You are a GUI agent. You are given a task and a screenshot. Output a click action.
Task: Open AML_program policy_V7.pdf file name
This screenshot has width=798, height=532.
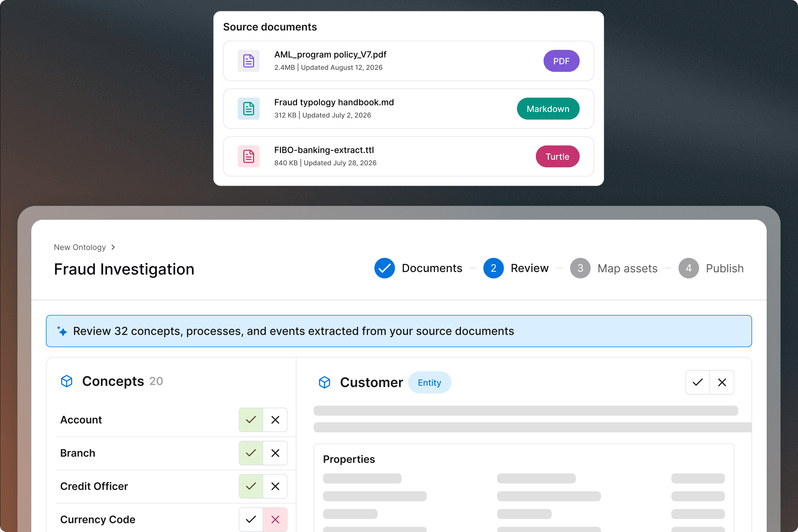(x=330, y=55)
